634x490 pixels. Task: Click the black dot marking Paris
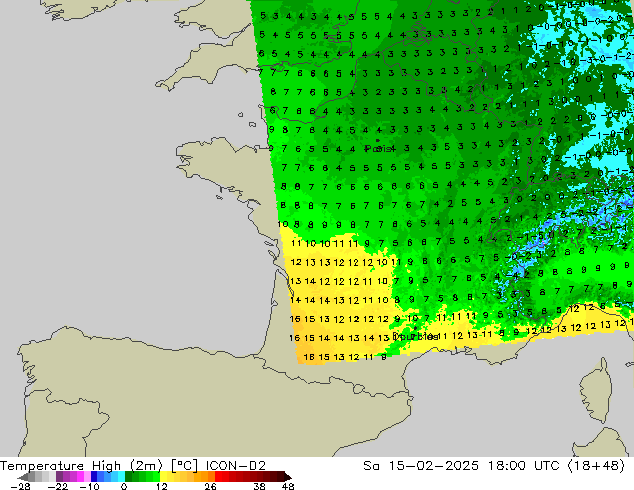[377, 141]
